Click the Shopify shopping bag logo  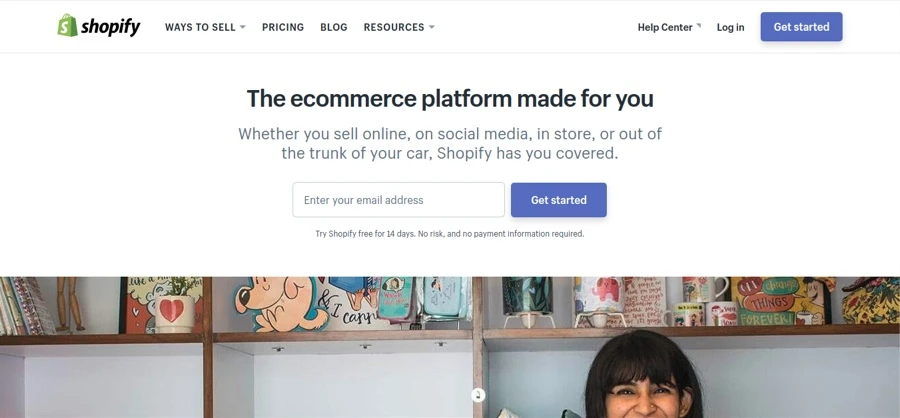point(67,26)
